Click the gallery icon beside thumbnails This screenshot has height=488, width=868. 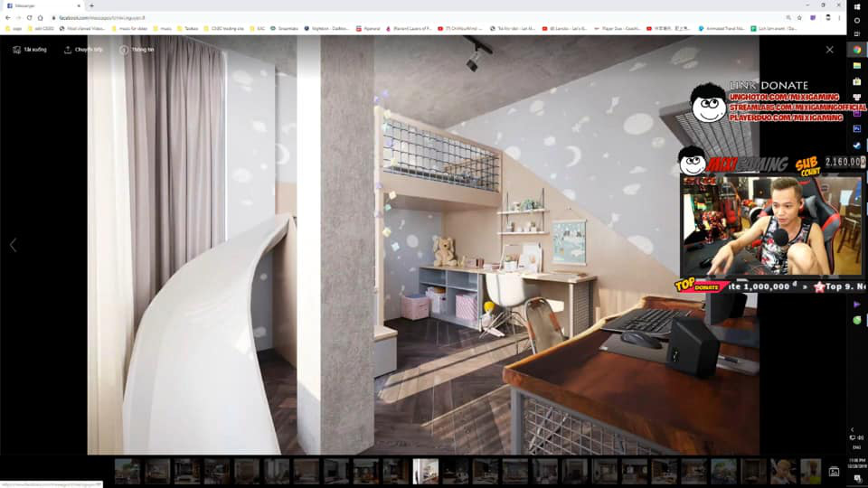(x=834, y=472)
